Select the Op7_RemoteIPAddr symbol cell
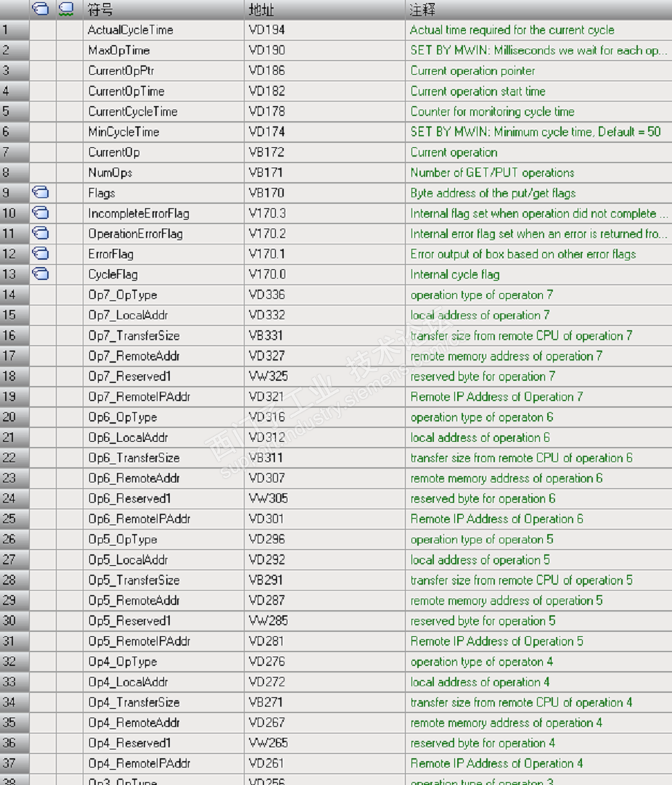Image resolution: width=672 pixels, height=785 pixels. pos(164,397)
